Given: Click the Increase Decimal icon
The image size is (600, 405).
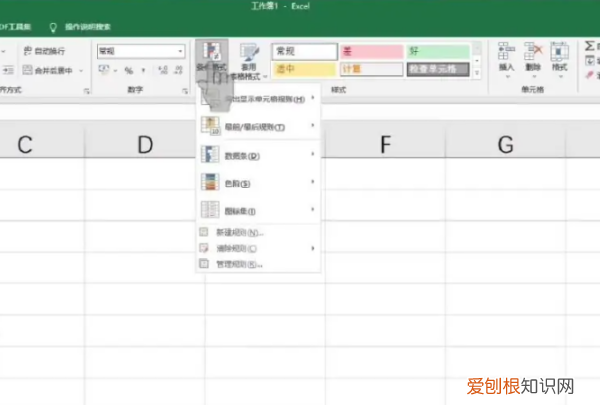Looking at the screenshot, I should (163, 70).
